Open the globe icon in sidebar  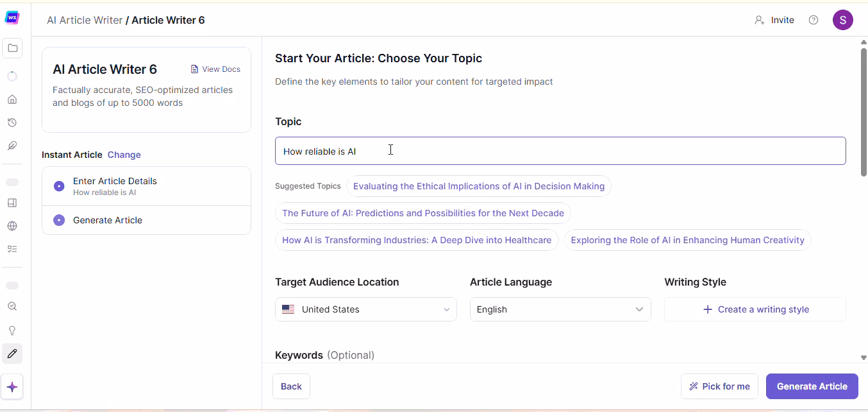click(12, 226)
